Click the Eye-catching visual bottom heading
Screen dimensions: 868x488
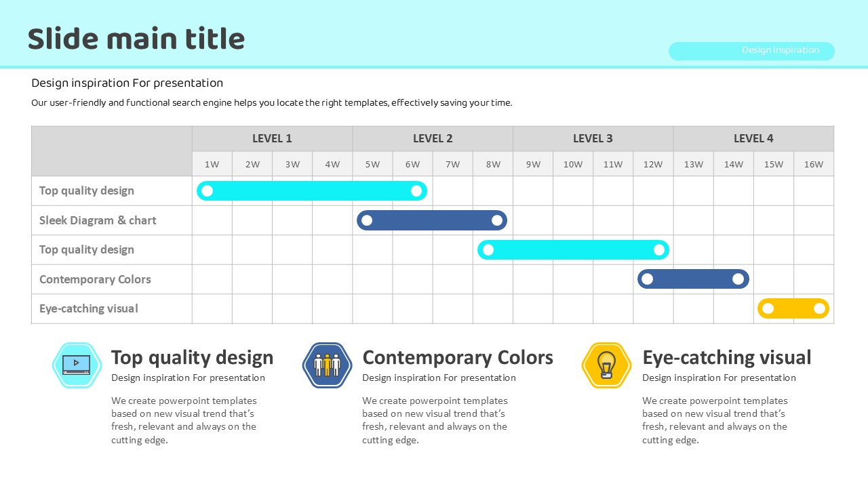(727, 357)
